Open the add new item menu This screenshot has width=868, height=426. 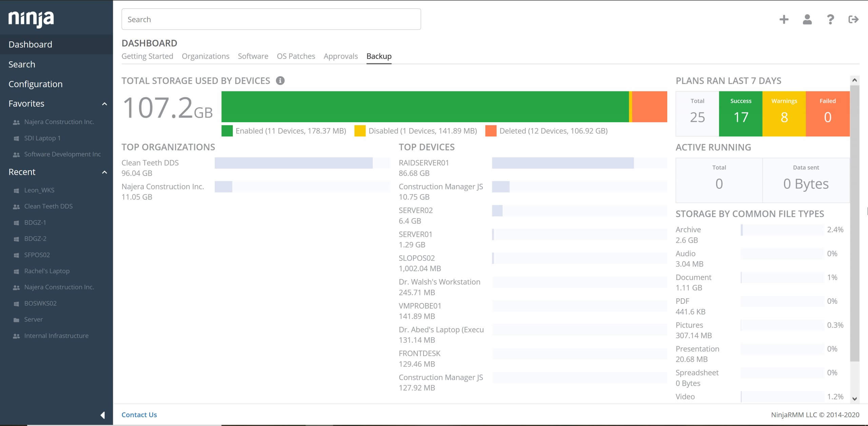(784, 19)
